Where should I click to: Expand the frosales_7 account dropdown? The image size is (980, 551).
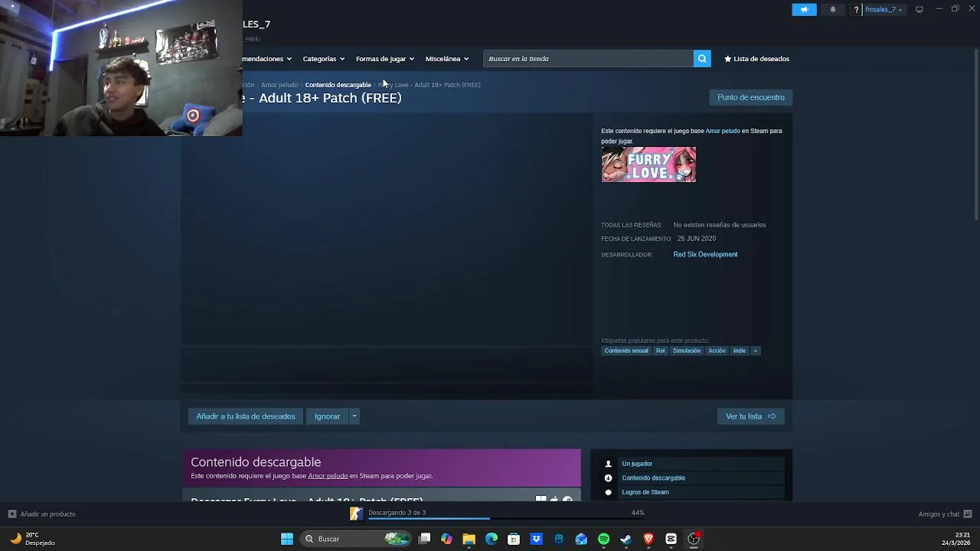884,10
